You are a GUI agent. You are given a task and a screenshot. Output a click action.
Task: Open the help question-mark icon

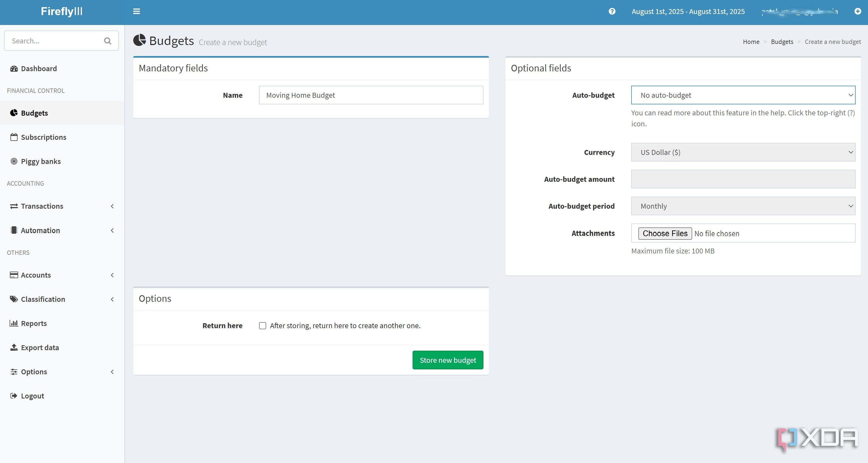pyautogui.click(x=612, y=12)
